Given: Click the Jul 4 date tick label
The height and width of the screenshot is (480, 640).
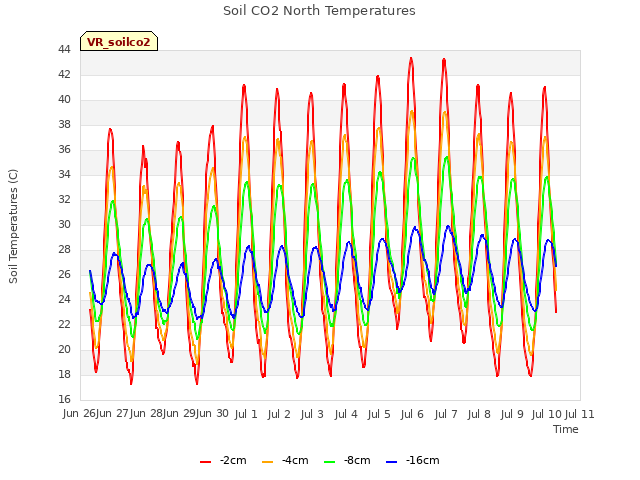Looking at the screenshot, I should coord(346,414).
